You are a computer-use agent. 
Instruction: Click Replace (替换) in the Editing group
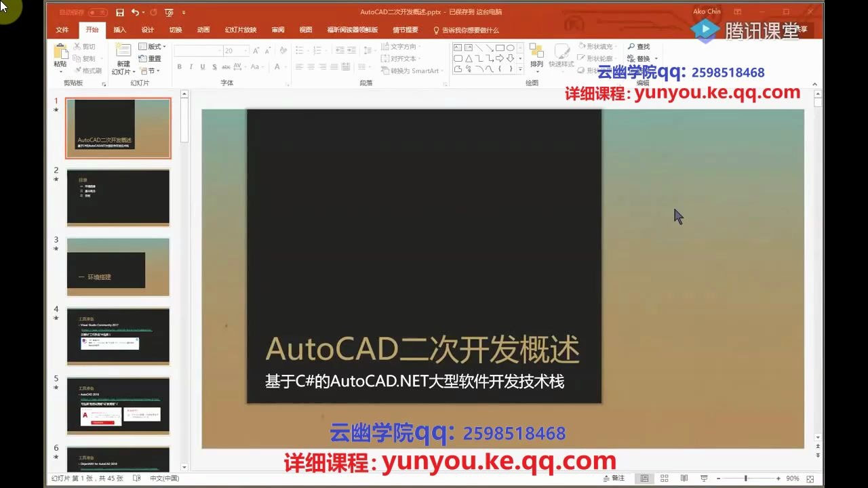click(x=638, y=58)
